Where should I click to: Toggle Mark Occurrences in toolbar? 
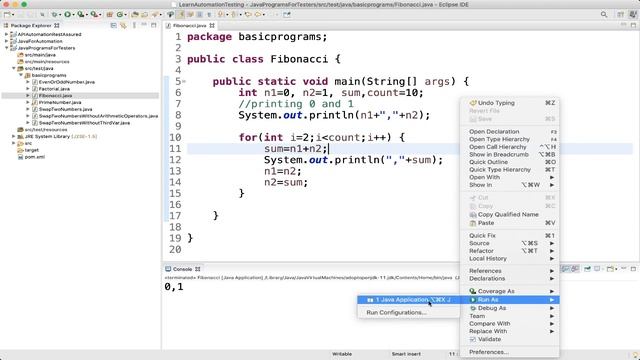180,15
